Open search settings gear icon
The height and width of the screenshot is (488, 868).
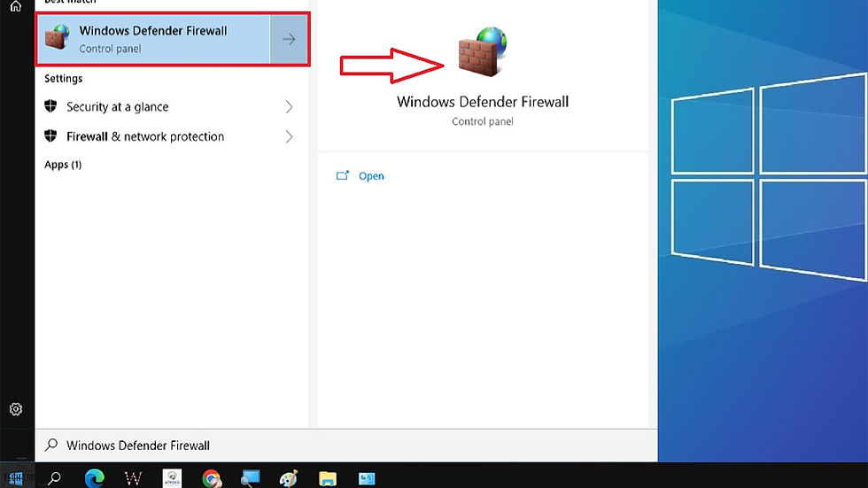(x=16, y=409)
